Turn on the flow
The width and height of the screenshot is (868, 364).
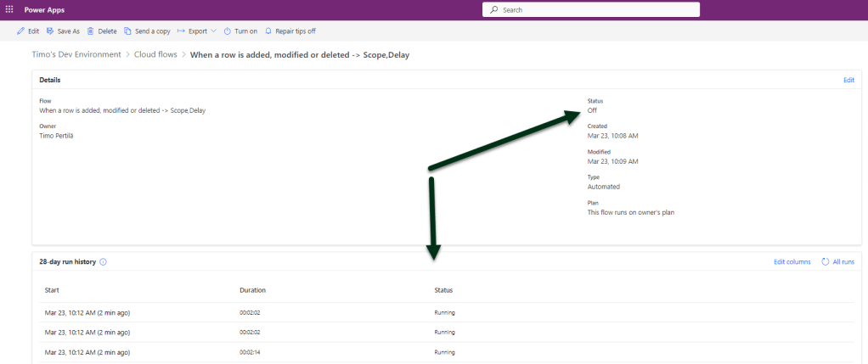(x=240, y=31)
